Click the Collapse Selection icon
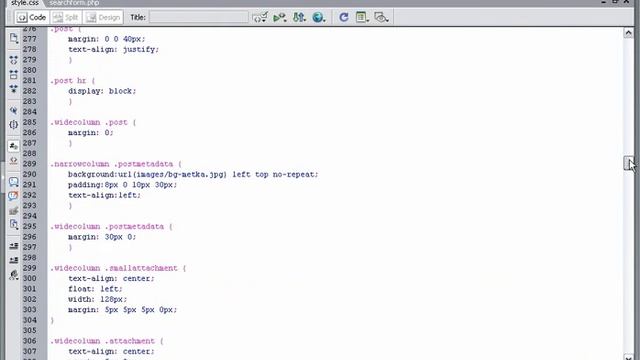 click(x=13, y=74)
